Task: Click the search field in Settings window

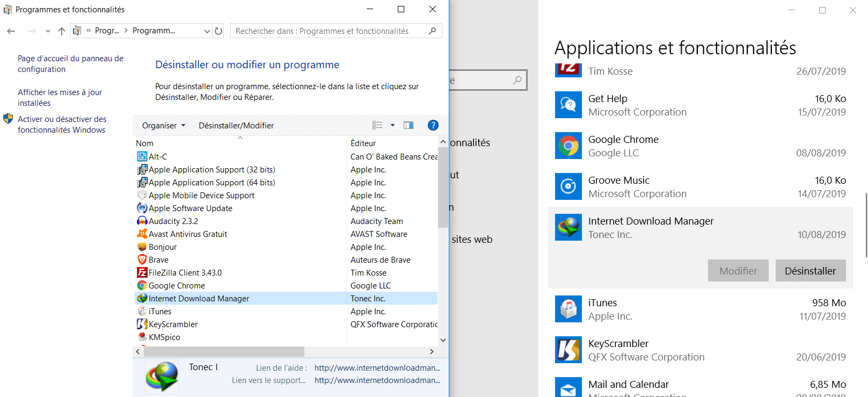Action: (x=487, y=80)
